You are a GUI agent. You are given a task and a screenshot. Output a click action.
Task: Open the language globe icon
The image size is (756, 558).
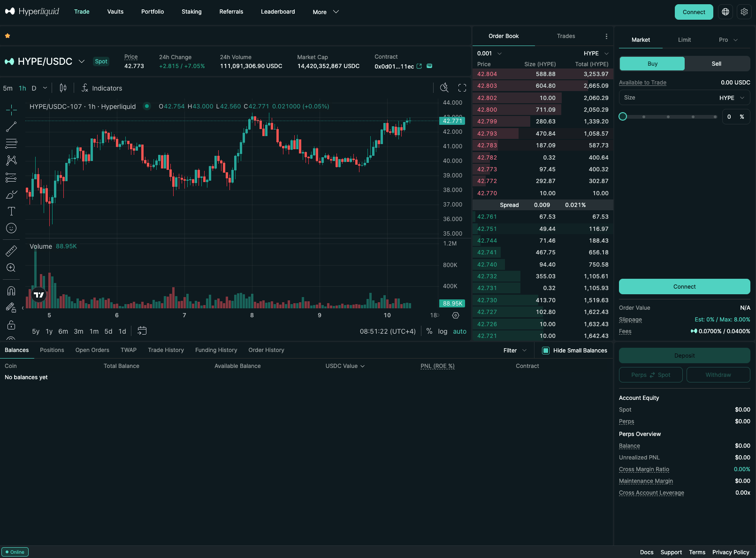[x=725, y=12]
